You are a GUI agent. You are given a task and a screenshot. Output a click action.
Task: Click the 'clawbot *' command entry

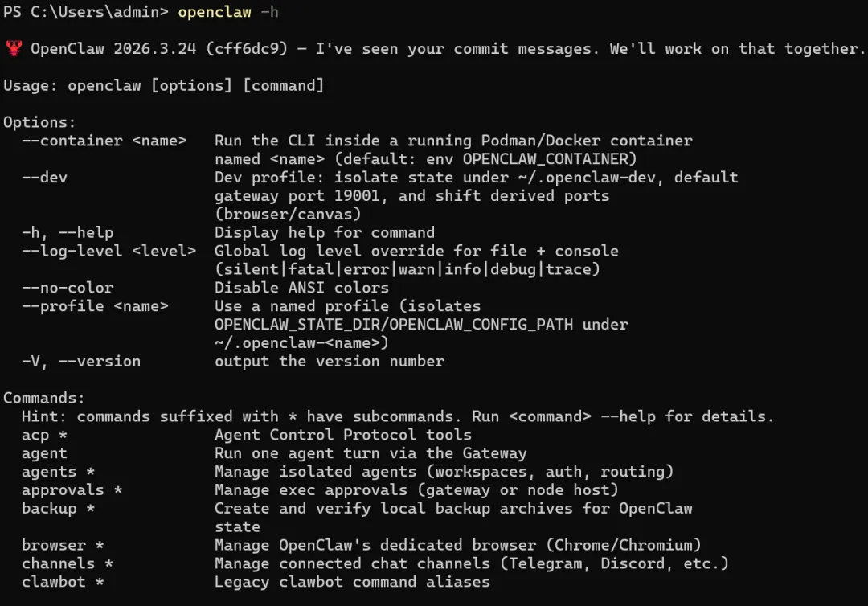(x=63, y=583)
